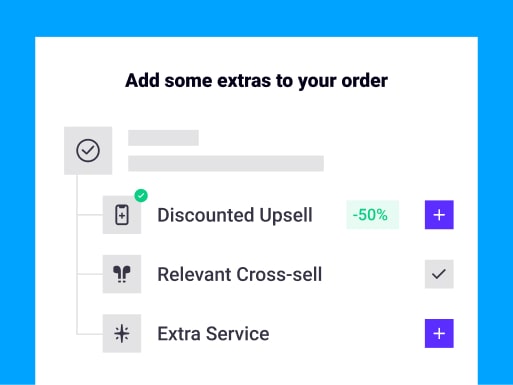Click the earbuds icon beside Relevant Cross-sell
The image size is (513, 385).
pos(122,274)
